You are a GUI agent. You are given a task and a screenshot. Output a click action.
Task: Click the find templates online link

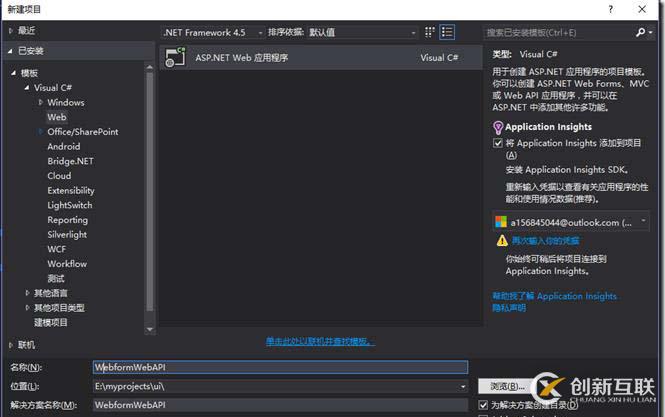pos(320,341)
